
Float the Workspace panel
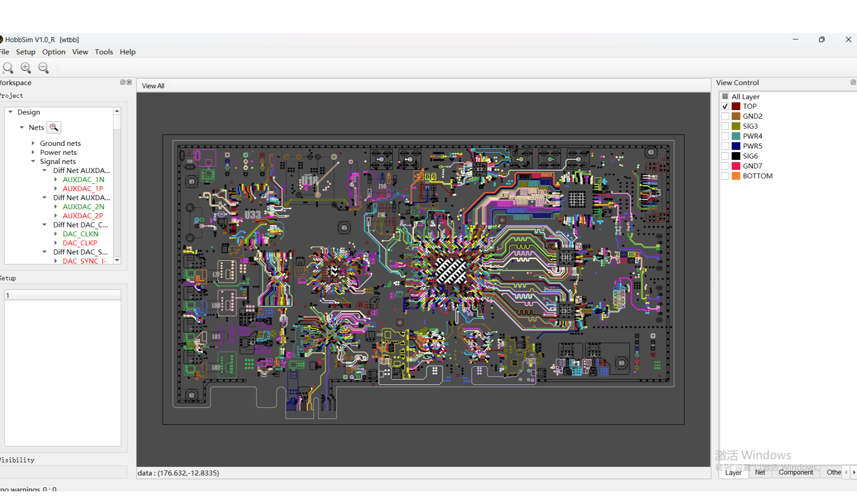(x=122, y=82)
